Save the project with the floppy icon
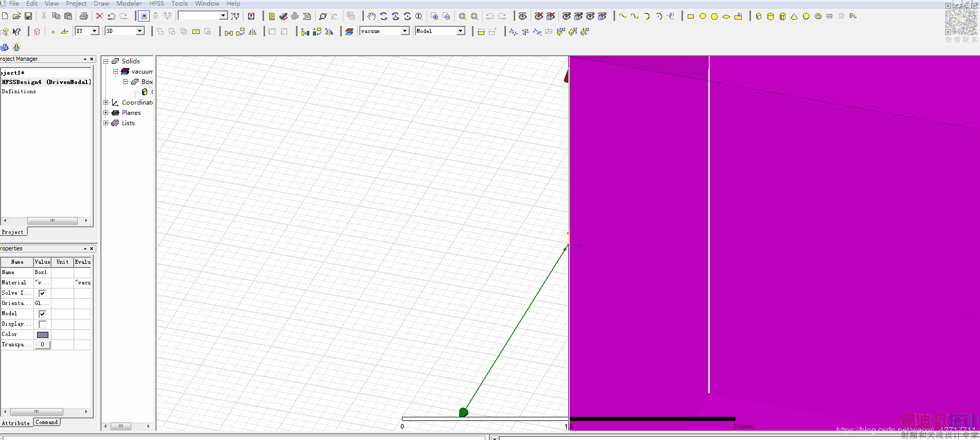The width and height of the screenshot is (980, 440). pyautogui.click(x=28, y=16)
